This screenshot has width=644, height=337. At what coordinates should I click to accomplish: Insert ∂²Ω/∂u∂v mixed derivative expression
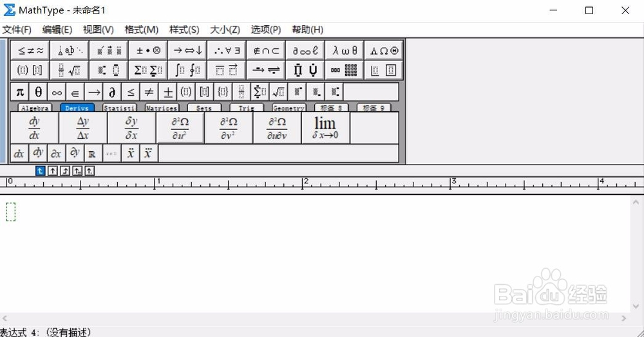click(277, 128)
